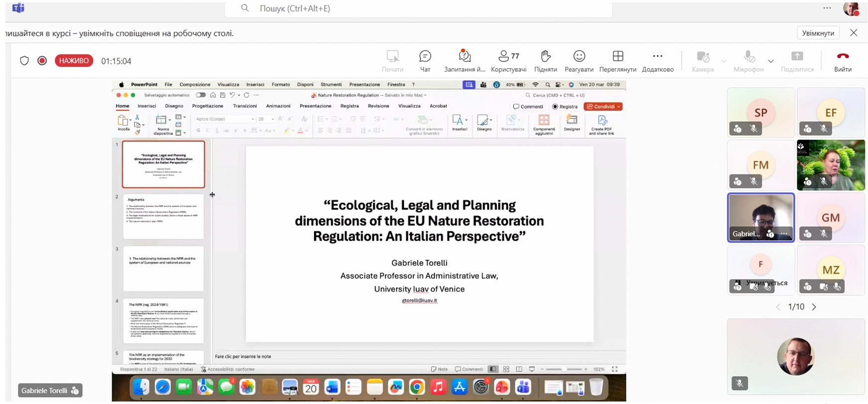
Task: Expand the chevron next to Камера
Action: coord(723,61)
